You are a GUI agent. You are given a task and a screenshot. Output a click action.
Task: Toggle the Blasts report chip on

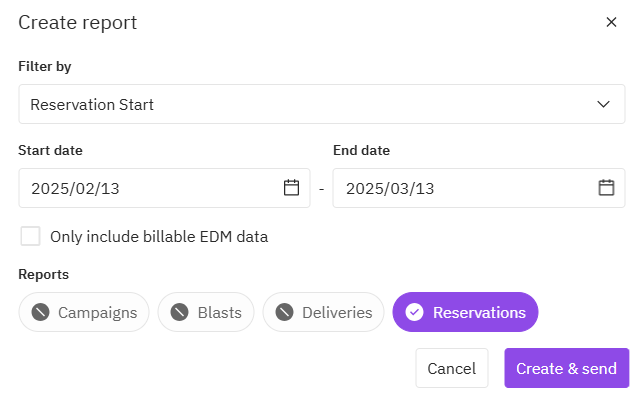click(206, 313)
